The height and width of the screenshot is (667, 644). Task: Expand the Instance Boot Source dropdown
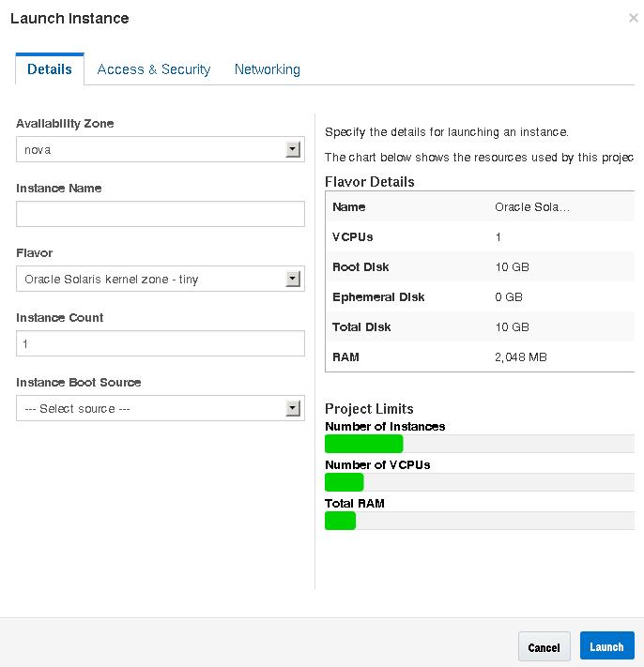(160, 408)
